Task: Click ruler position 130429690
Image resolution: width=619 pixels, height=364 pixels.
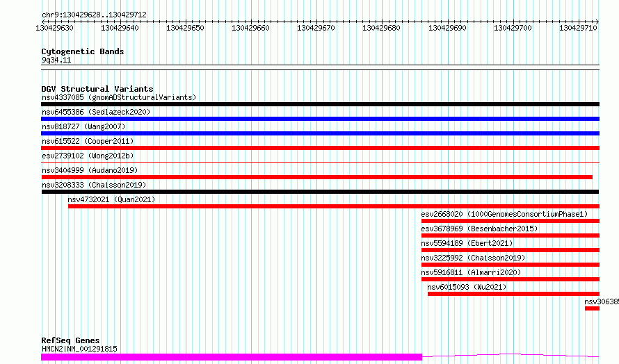Action: point(447,28)
